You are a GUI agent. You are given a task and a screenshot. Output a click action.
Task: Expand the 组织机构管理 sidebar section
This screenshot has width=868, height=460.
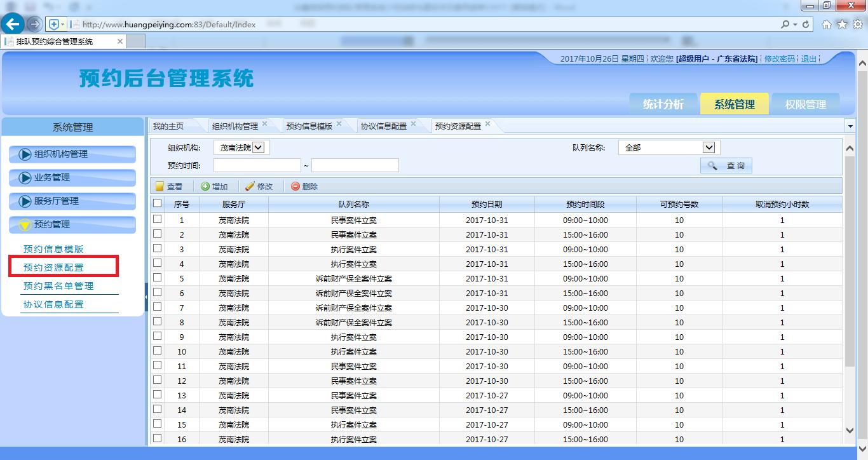click(72, 154)
